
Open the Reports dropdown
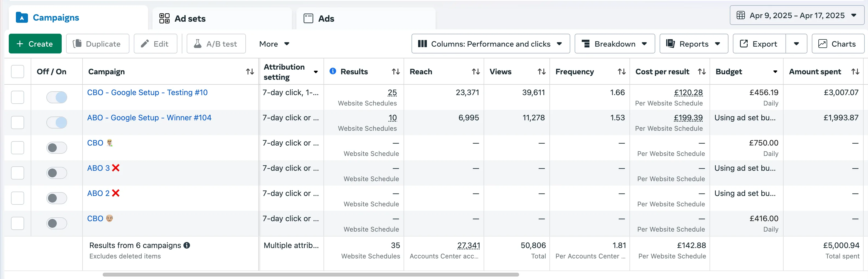(693, 44)
